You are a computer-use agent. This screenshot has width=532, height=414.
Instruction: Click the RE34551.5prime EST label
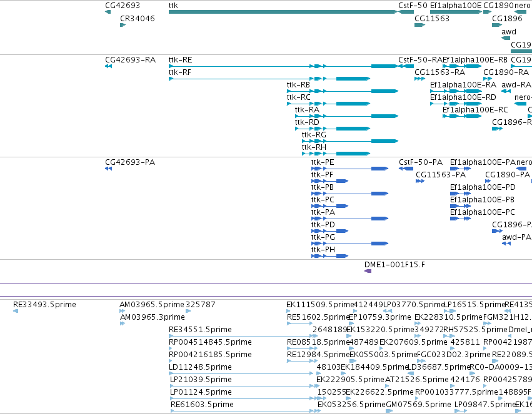200,330
